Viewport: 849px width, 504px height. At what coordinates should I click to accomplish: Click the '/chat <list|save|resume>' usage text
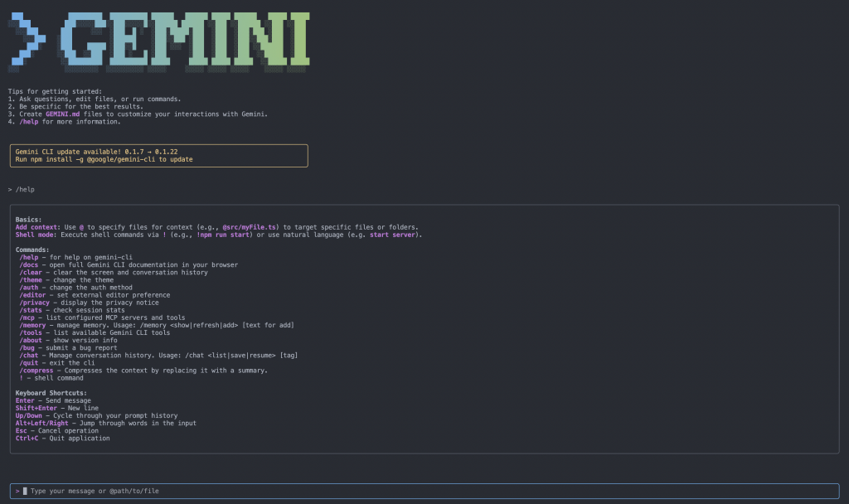coord(230,356)
